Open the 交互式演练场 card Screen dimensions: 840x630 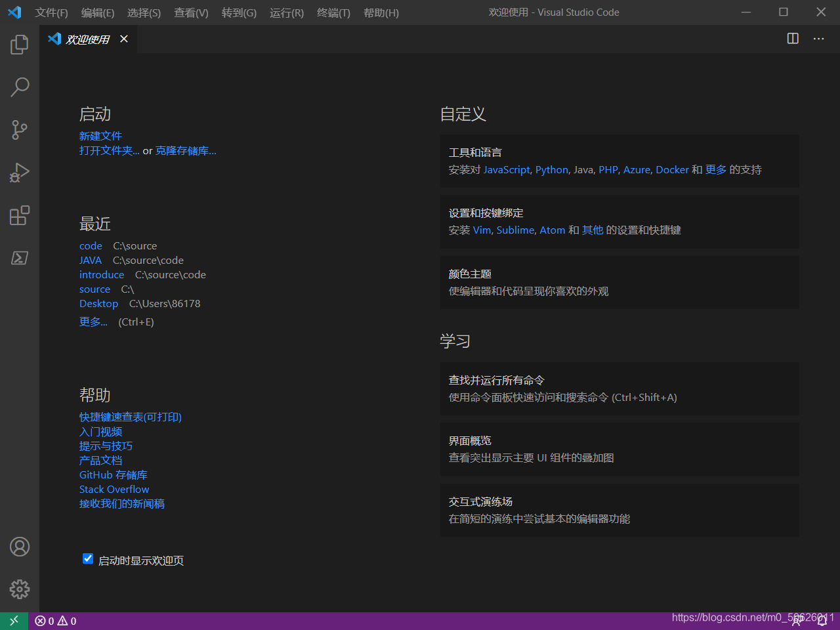pos(619,510)
